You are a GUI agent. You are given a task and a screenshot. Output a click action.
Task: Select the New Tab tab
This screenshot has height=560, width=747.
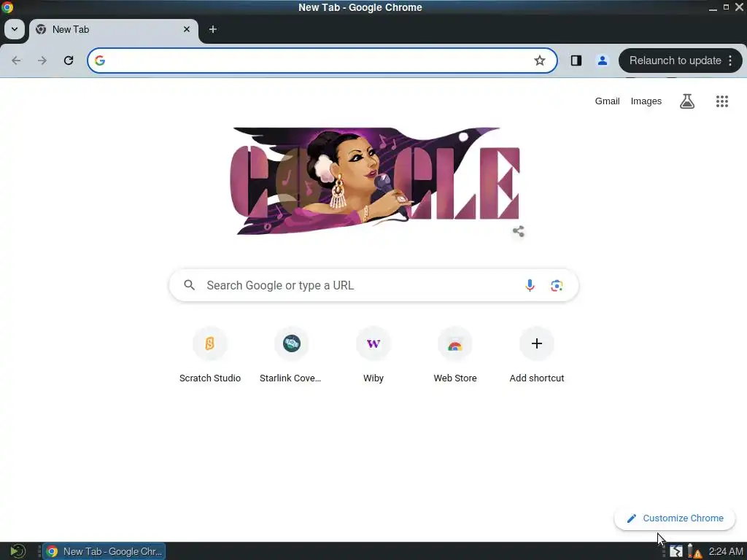(x=113, y=29)
